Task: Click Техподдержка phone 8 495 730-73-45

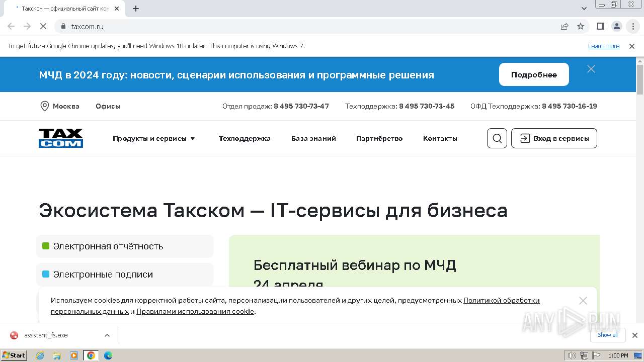Action: coord(427,106)
